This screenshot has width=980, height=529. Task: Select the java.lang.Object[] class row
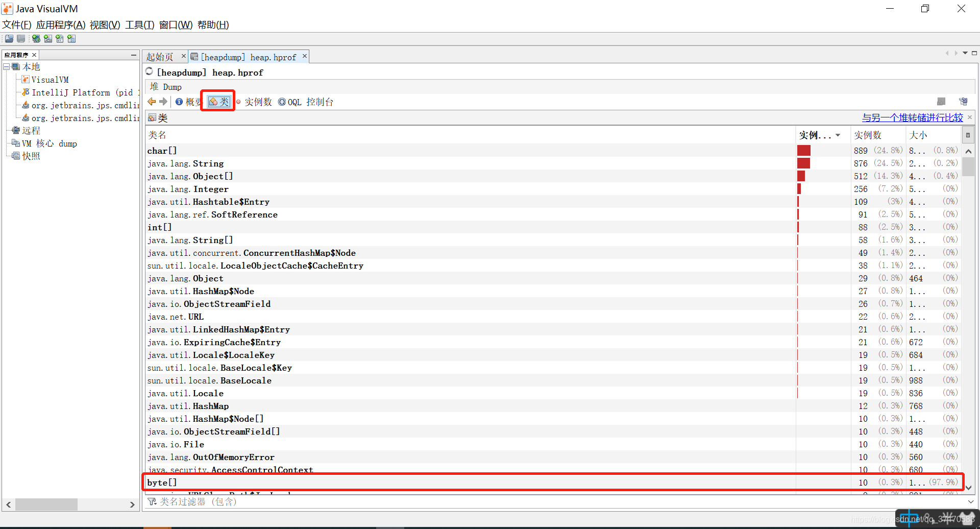pos(554,176)
